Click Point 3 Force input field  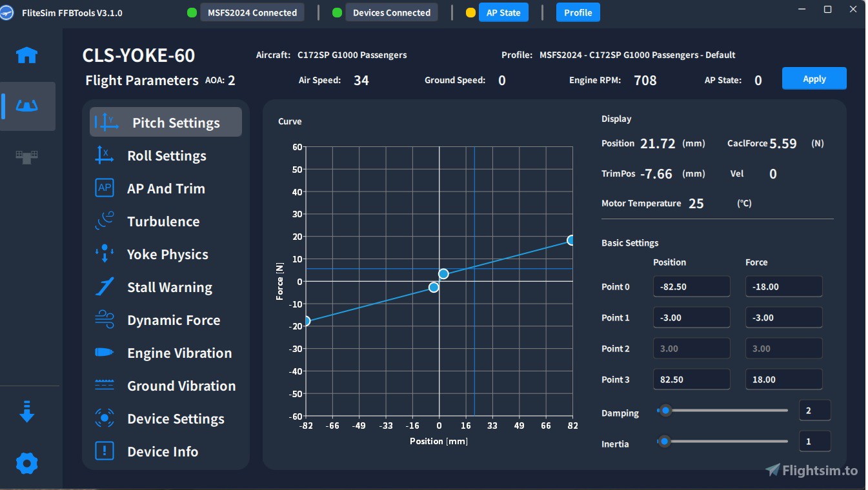click(783, 380)
